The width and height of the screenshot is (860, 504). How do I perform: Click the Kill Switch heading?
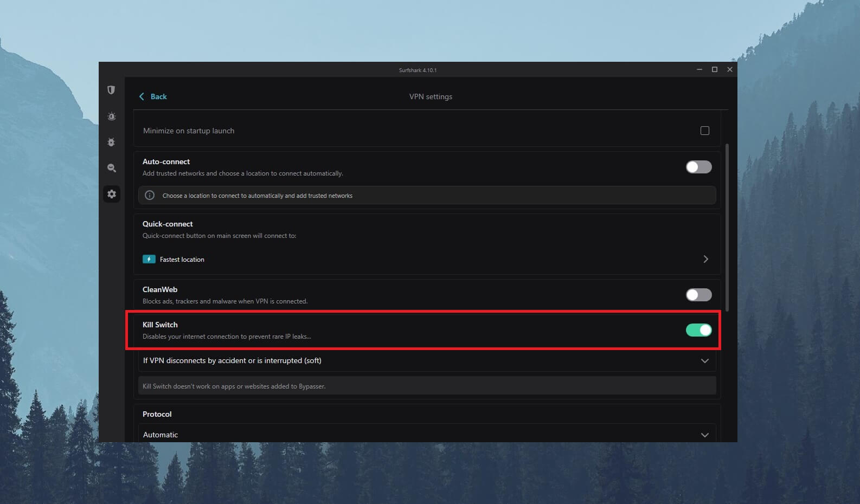[160, 325]
